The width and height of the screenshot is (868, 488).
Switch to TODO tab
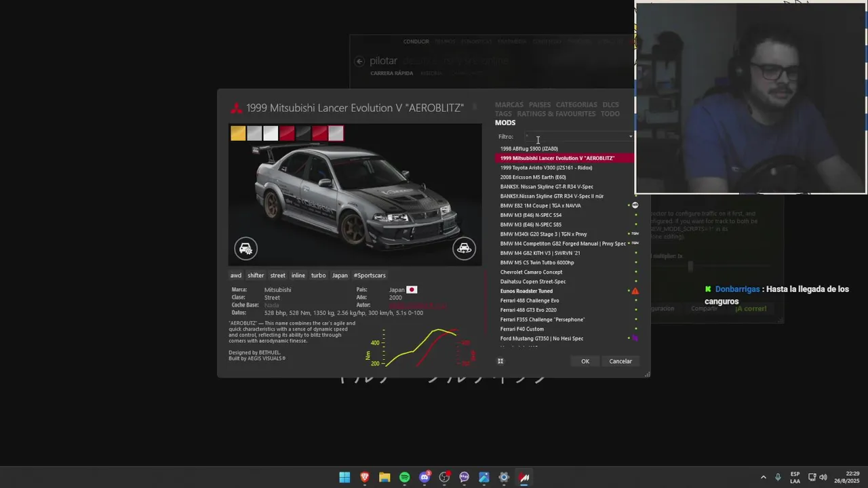click(610, 114)
